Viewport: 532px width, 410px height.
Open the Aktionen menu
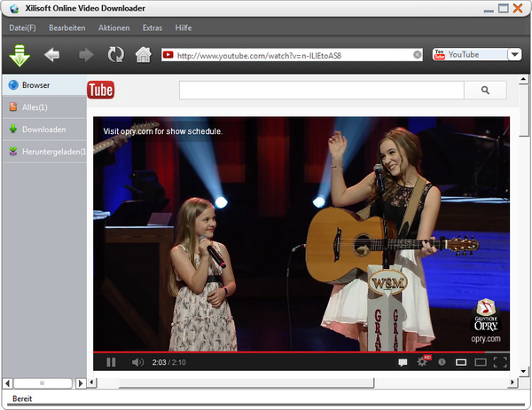coord(114,28)
